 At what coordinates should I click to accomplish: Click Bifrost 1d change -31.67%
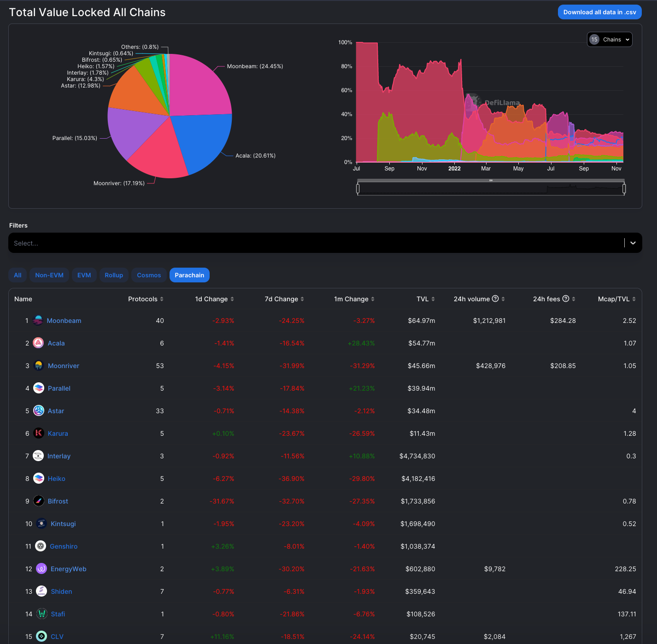(x=222, y=501)
